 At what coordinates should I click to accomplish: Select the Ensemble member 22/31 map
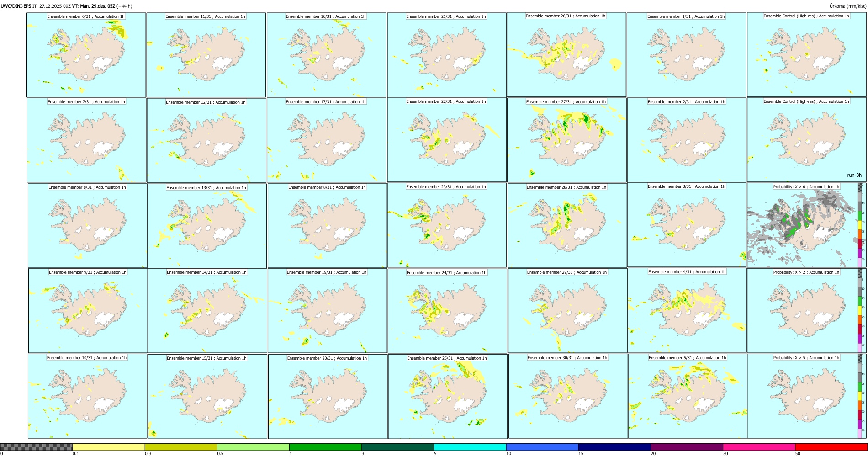coord(447,140)
